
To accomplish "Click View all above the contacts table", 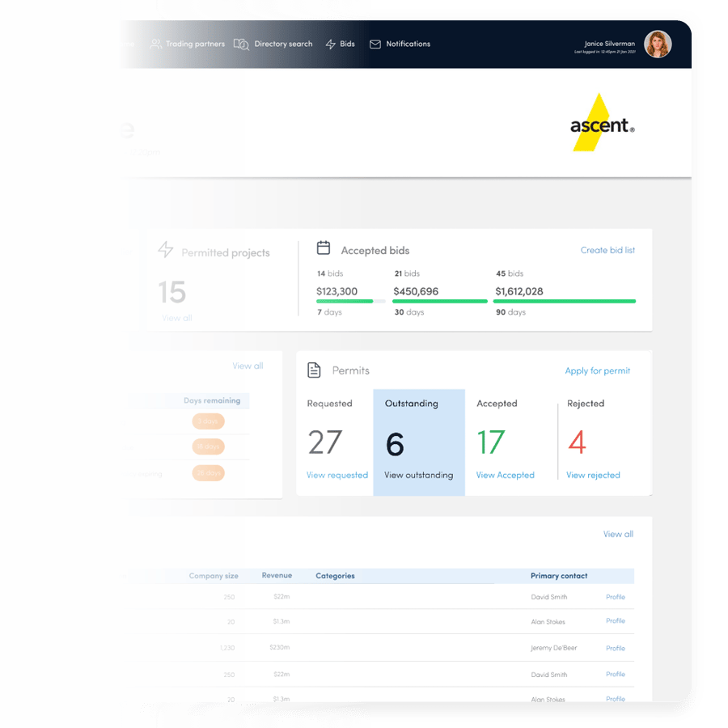I will pyautogui.click(x=617, y=534).
